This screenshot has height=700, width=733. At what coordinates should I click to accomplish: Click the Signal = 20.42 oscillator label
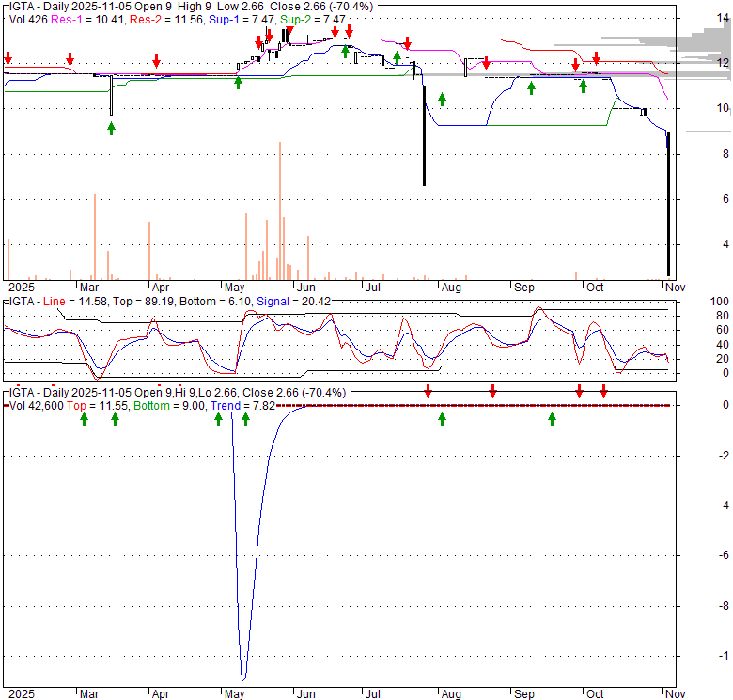[302, 302]
